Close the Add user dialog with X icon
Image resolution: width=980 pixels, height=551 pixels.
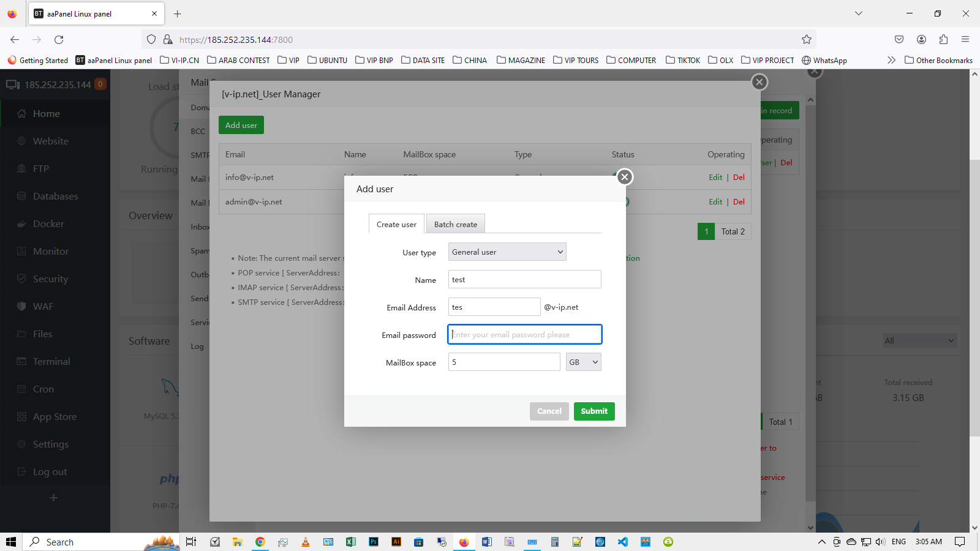[x=624, y=177]
